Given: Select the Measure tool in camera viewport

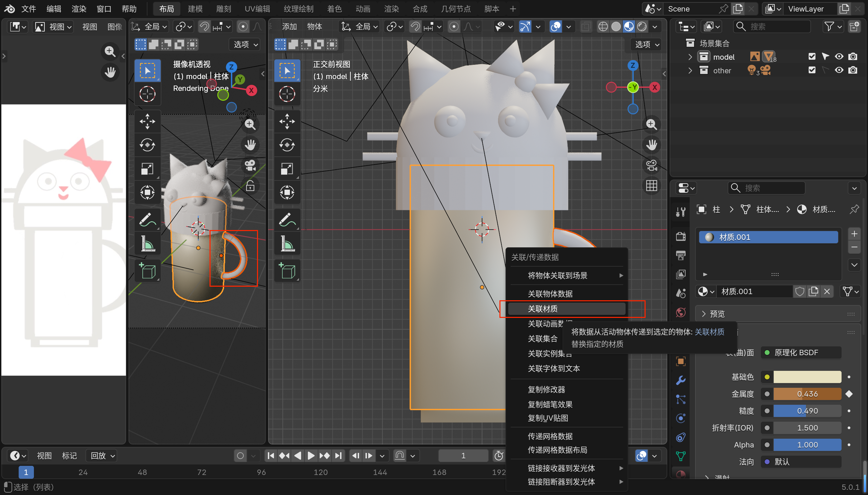Looking at the screenshot, I should click(147, 244).
